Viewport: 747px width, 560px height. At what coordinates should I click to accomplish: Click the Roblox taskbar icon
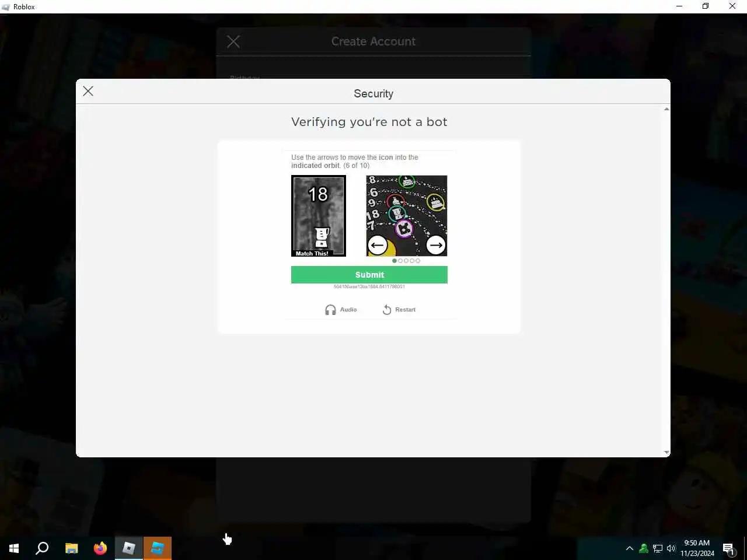tap(129, 548)
